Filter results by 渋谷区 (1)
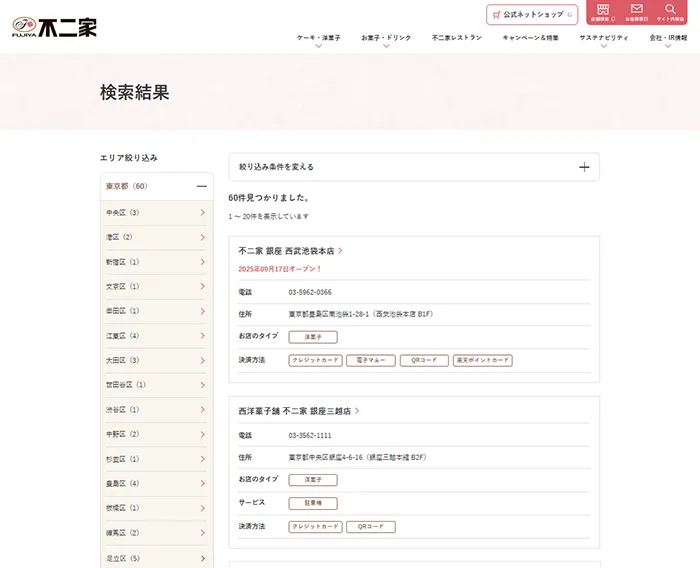The image size is (700, 568). pyautogui.click(x=157, y=410)
